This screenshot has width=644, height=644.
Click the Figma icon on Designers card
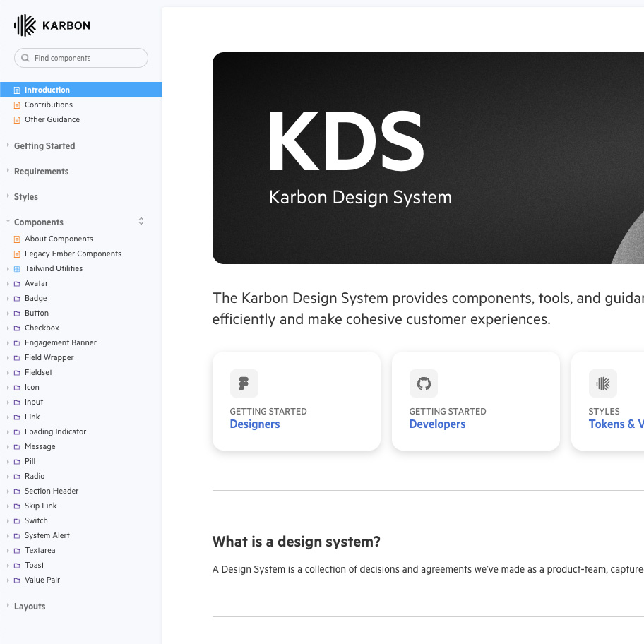[244, 383]
